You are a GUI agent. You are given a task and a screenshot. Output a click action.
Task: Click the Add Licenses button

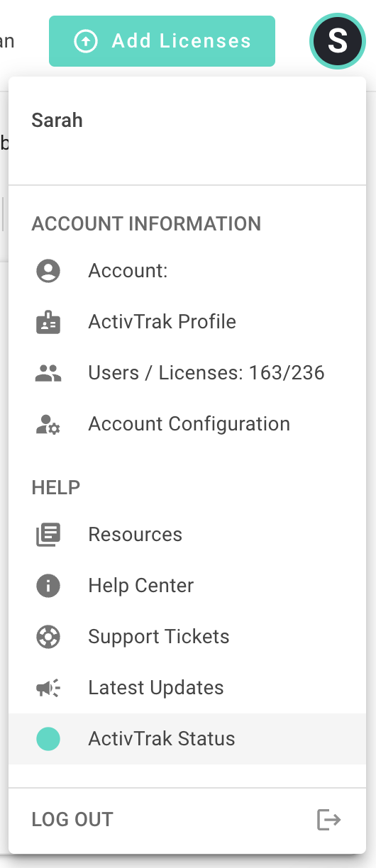pos(162,41)
